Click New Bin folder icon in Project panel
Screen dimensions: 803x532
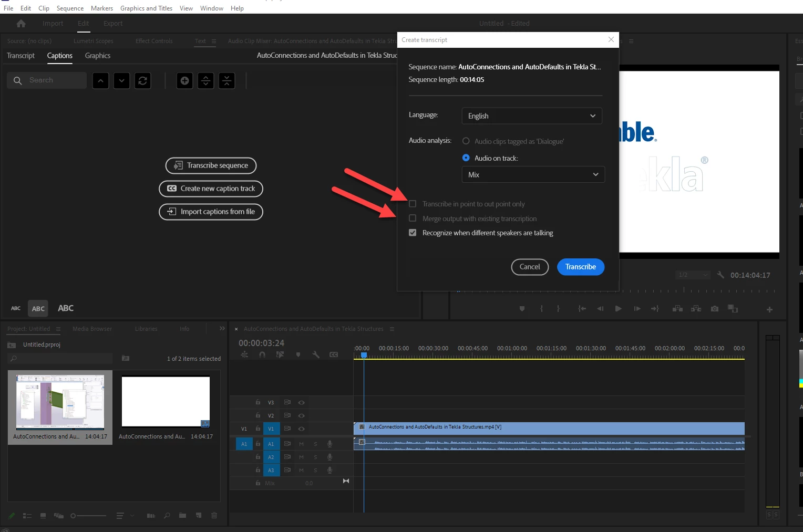pyautogui.click(x=182, y=516)
